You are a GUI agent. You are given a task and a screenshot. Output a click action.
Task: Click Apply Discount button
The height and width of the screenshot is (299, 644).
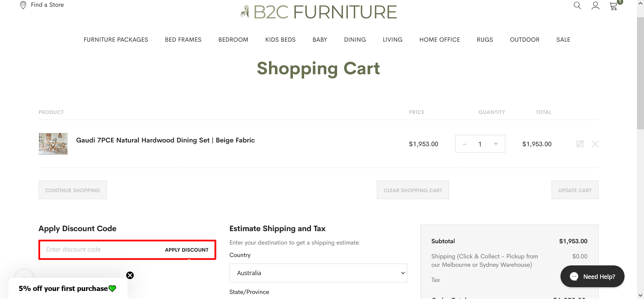click(x=186, y=250)
